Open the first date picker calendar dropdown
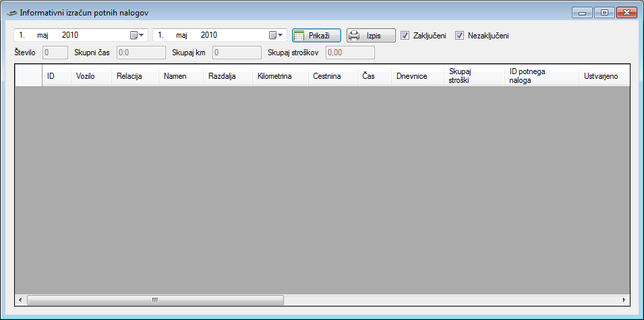Image resolution: width=644 pixels, height=320 pixels. coord(138,35)
